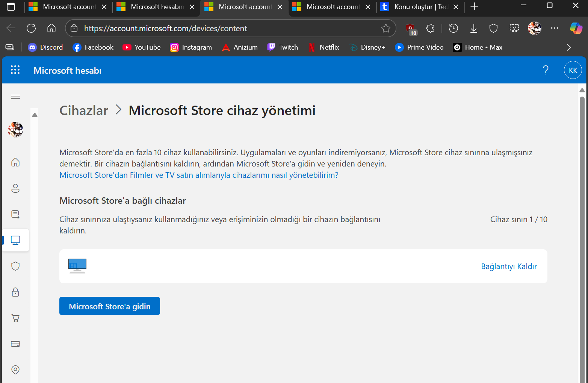Open the downloads arrow icon

point(474,28)
